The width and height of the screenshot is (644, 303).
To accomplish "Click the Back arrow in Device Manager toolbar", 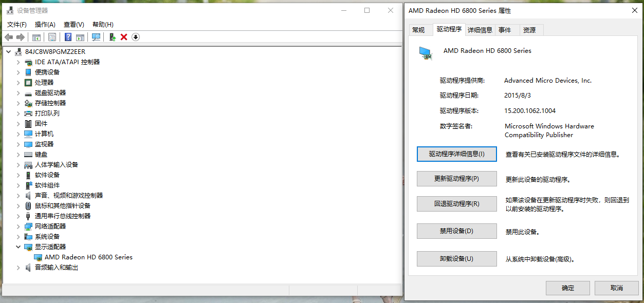I will (x=9, y=37).
